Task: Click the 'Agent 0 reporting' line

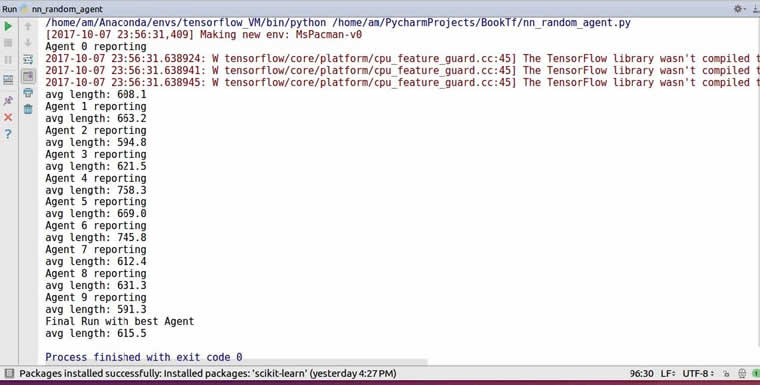Action: 95,47
